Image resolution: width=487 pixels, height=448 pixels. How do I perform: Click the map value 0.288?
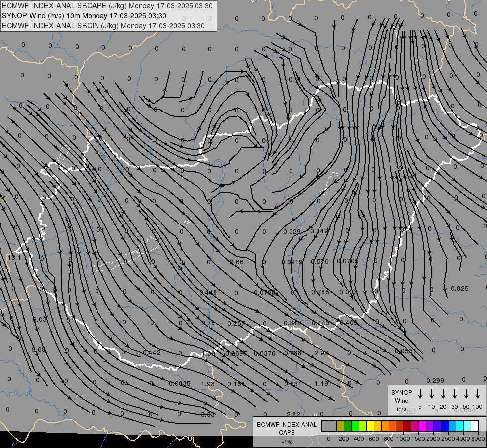(292, 353)
